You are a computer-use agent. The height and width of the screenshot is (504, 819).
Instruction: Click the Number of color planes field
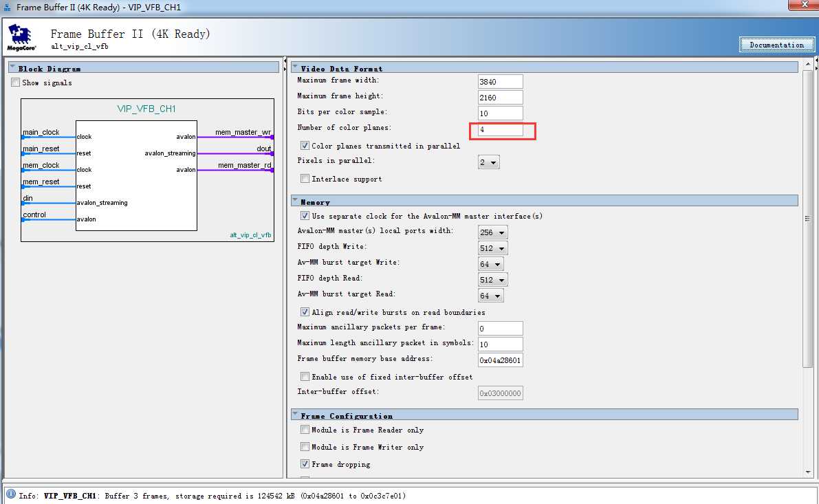coord(501,129)
